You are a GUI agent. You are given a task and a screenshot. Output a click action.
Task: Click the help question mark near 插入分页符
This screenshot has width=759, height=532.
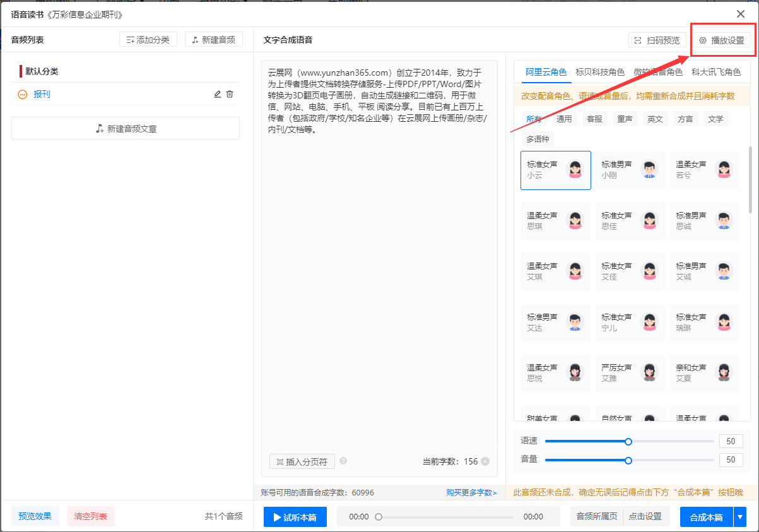[343, 461]
